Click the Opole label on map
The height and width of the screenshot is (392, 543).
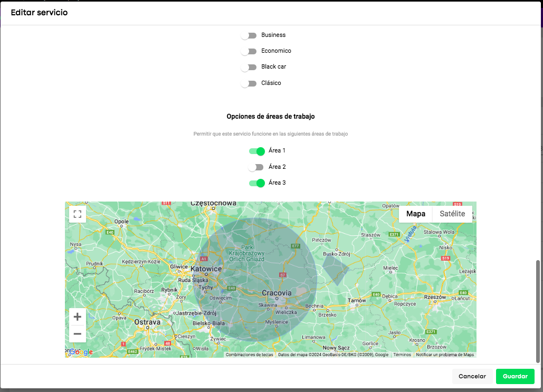[121, 222]
